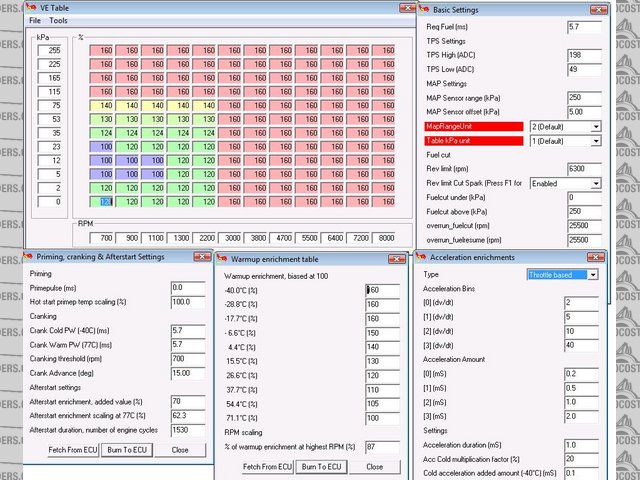Click the Warmup enrichment table window icon
Viewport: 640px width, 480px height.
pyautogui.click(x=222, y=258)
